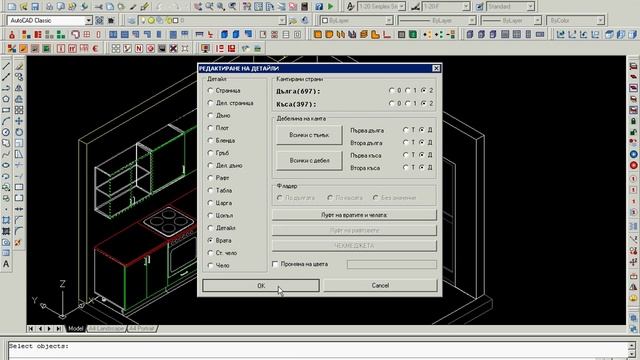This screenshot has height=360, width=640.
Task: Select the Ellipse draw tool
Action: click(6, 165)
